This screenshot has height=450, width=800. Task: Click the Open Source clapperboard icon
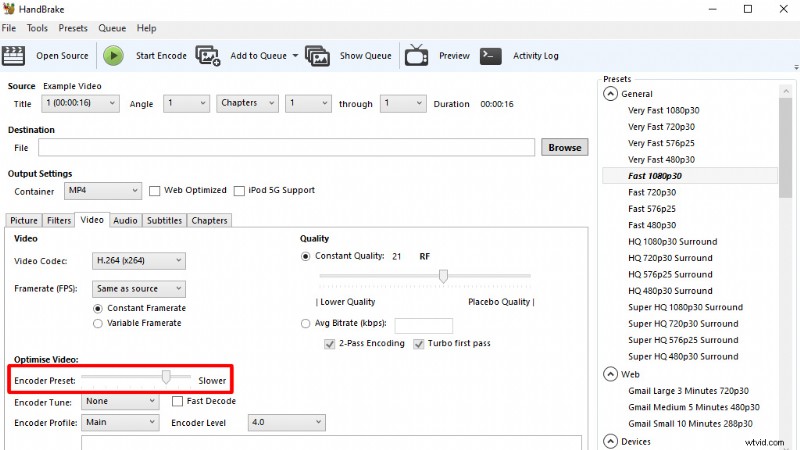tap(13, 56)
